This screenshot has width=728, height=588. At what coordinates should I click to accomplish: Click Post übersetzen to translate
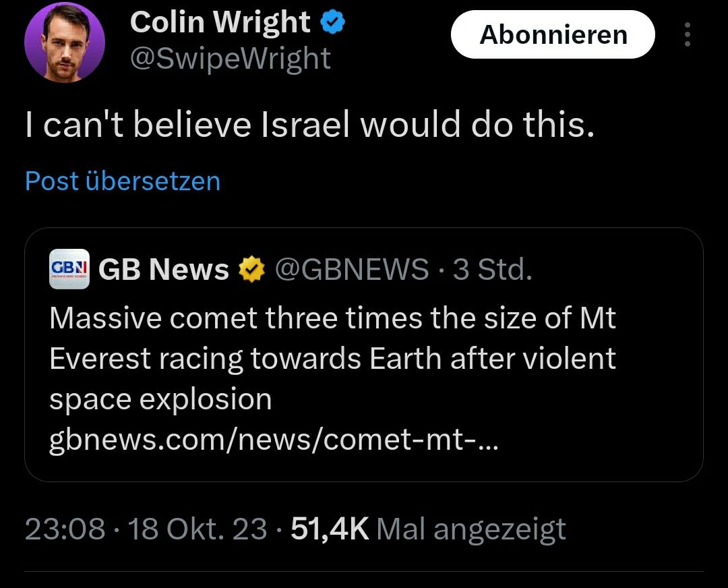pos(123,181)
